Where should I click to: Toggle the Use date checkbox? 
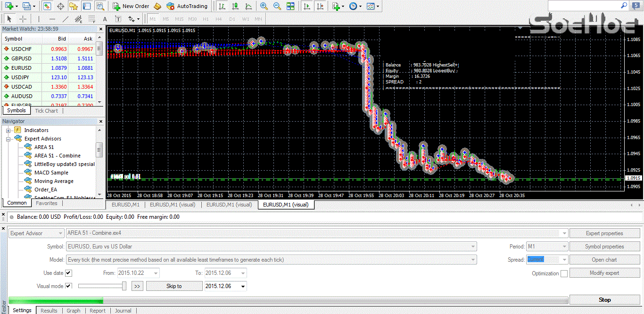point(68,273)
